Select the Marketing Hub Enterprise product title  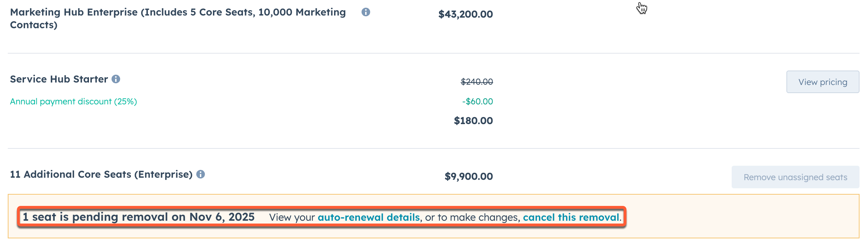(178, 18)
